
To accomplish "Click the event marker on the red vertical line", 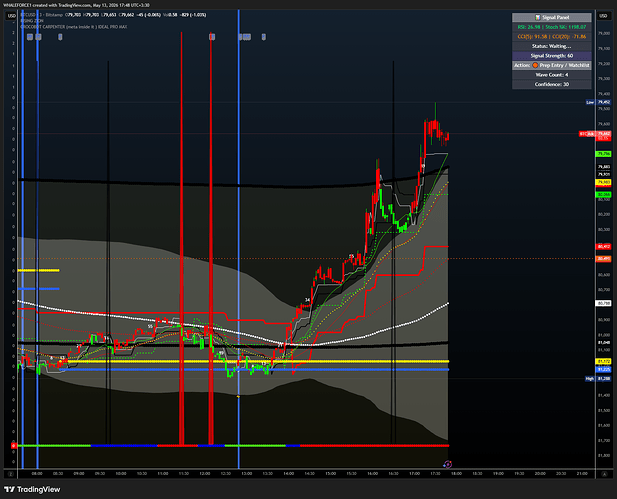I will click(x=212, y=37).
